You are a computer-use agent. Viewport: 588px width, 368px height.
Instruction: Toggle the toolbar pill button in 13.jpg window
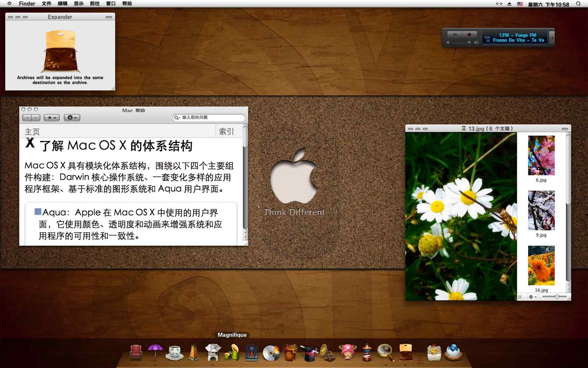coord(565,129)
